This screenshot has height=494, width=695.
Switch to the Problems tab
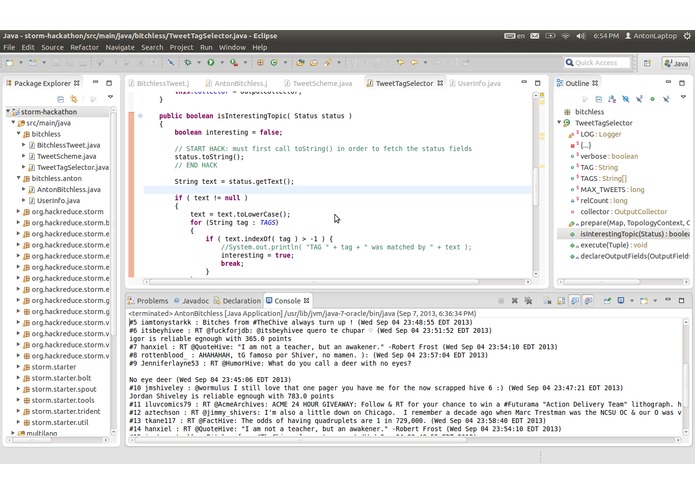(x=148, y=301)
